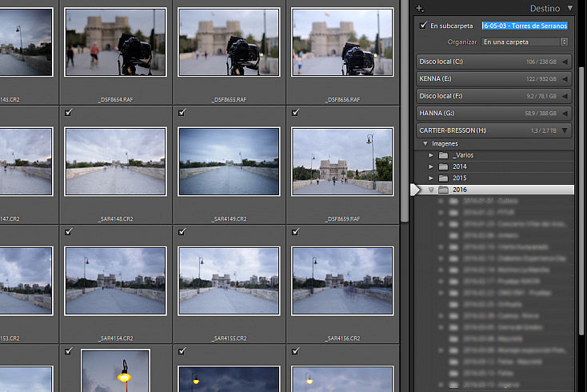Select thumbnail _SAR4156.CR2
587x392 pixels.
[342, 281]
